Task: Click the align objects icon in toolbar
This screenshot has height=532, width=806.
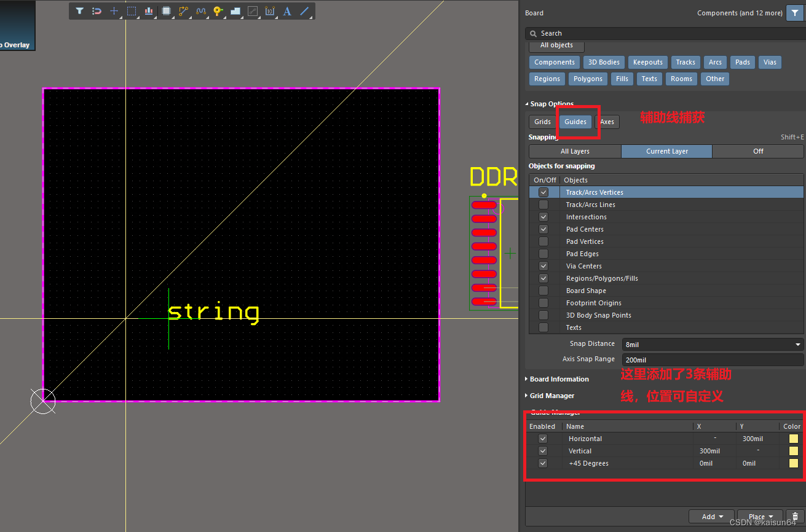Action: tap(149, 11)
